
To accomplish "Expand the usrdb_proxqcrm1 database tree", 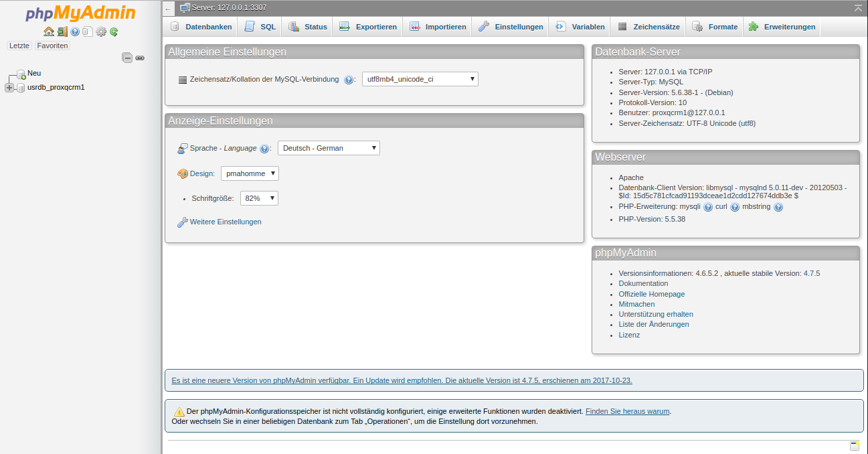I will (9, 88).
